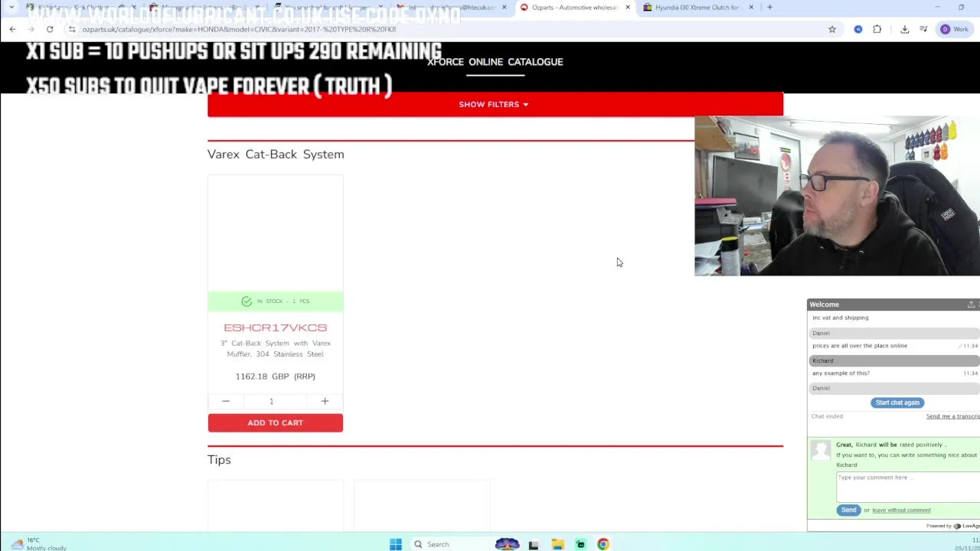980x551 pixels.
Task: Reload the Ozparts page
Action: click(x=50, y=29)
